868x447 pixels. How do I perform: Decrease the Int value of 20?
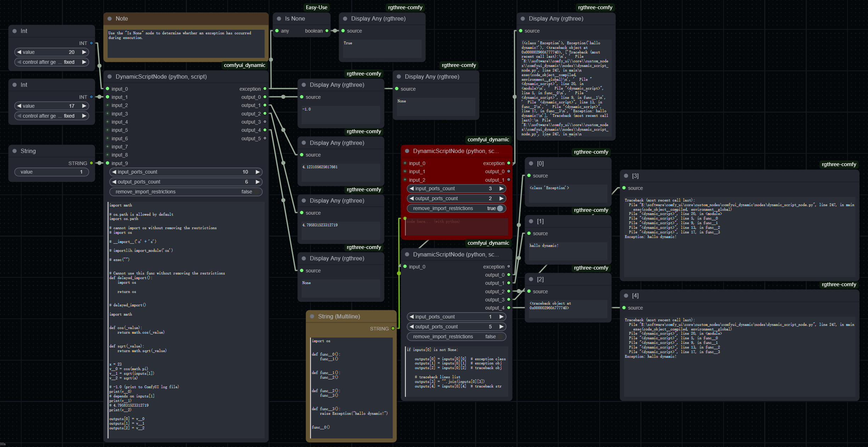(19, 52)
